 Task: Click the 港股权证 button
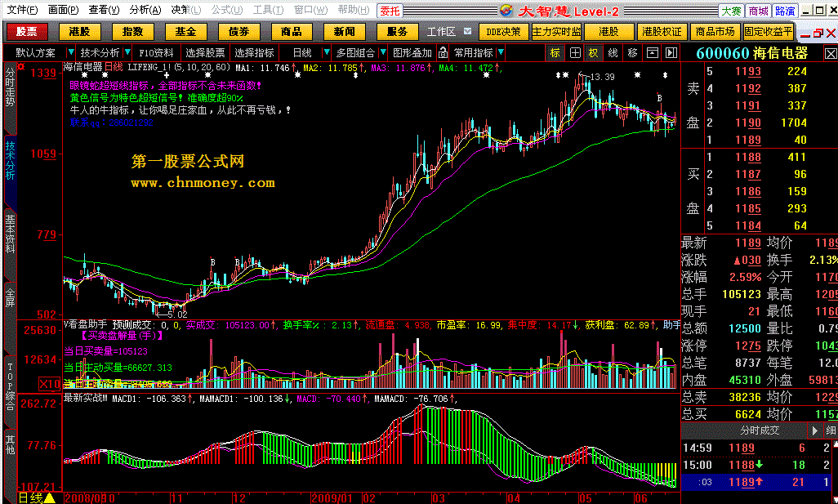(x=662, y=32)
